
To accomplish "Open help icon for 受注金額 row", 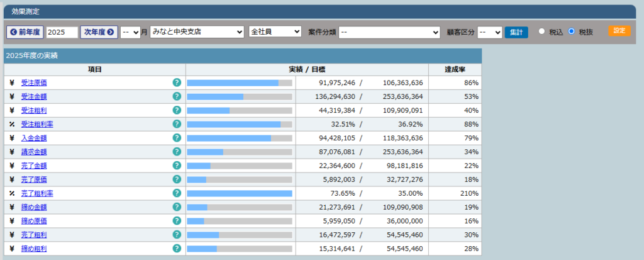I will click(x=177, y=96).
